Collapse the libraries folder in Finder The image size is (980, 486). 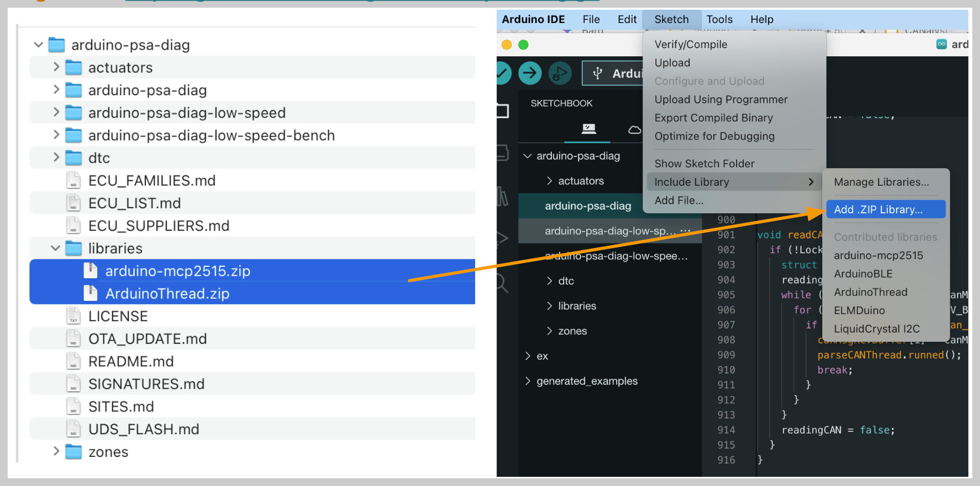[x=56, y=248]
